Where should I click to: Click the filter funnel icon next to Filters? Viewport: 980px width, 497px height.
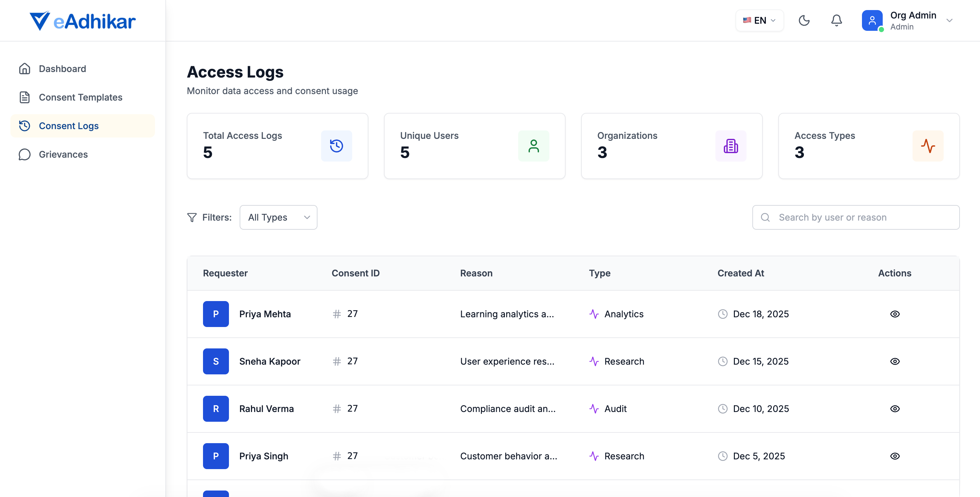pos(192,217)
